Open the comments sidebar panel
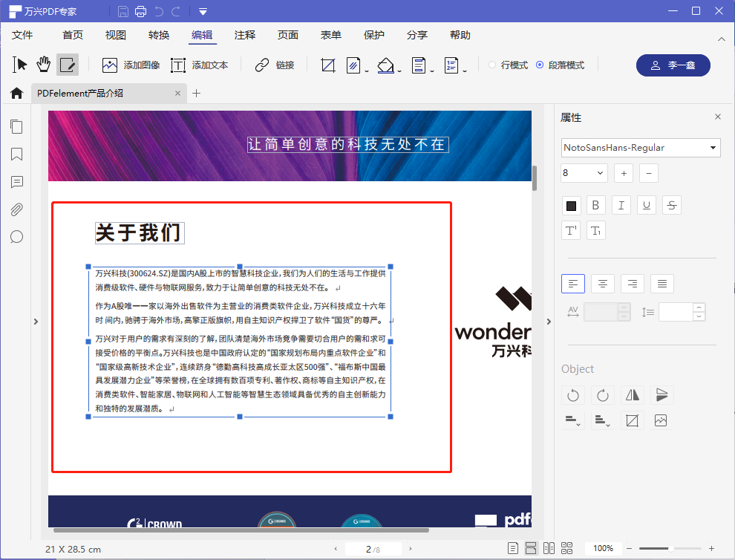 tap(16, 182)
